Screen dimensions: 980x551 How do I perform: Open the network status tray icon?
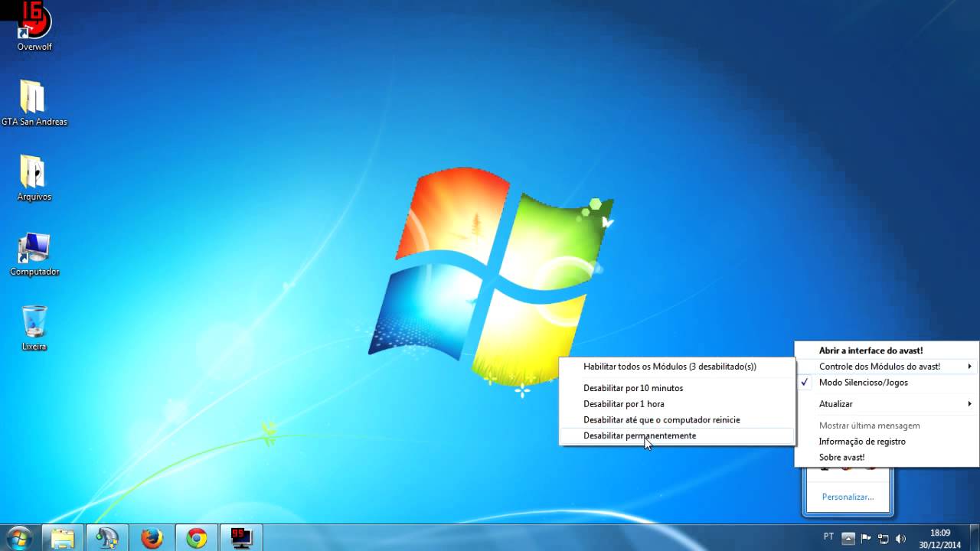click(884, 538)
